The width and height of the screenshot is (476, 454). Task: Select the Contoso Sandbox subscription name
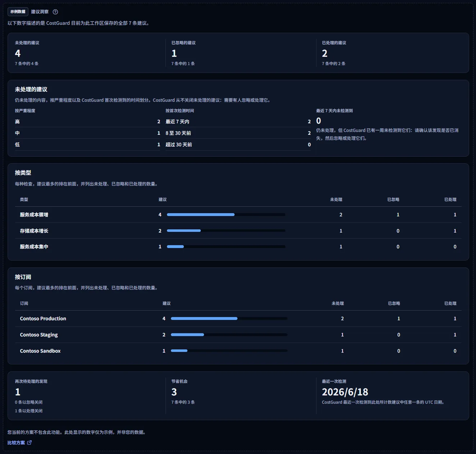40,351
